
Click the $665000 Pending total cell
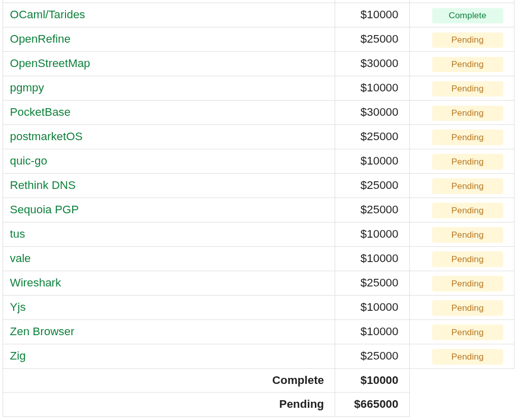[376, 404]
